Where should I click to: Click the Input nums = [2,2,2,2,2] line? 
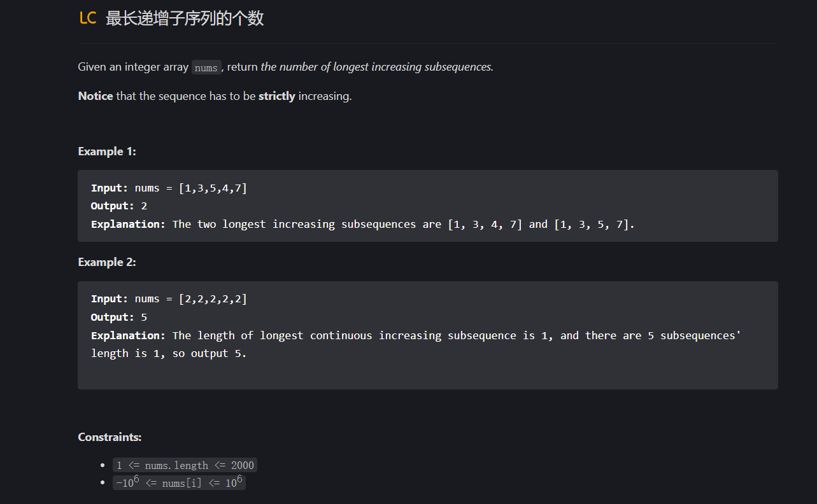click(169, 299)
